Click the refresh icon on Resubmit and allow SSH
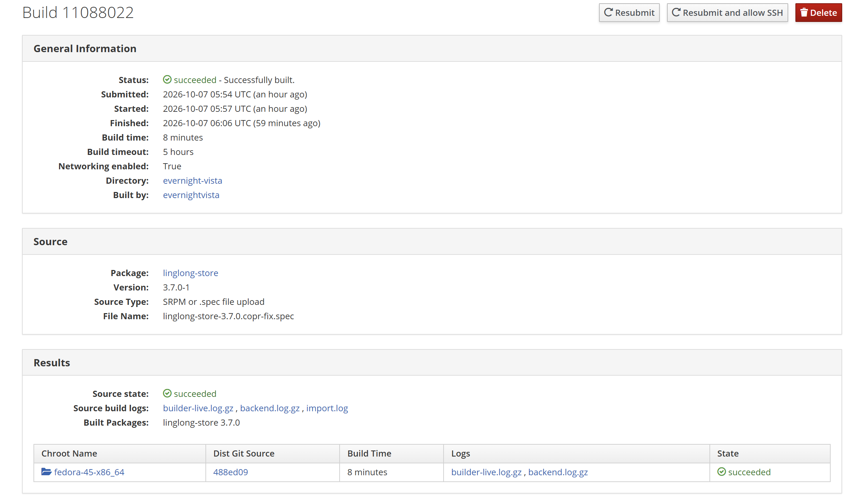Viewport: 867px width, 504px height. [676, 13]
